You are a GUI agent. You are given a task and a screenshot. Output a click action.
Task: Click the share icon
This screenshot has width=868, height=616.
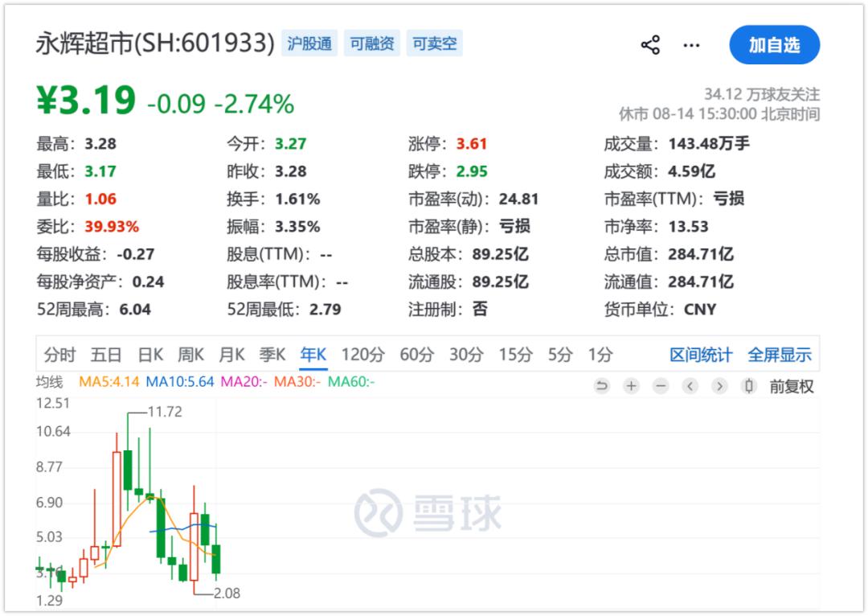650,45
